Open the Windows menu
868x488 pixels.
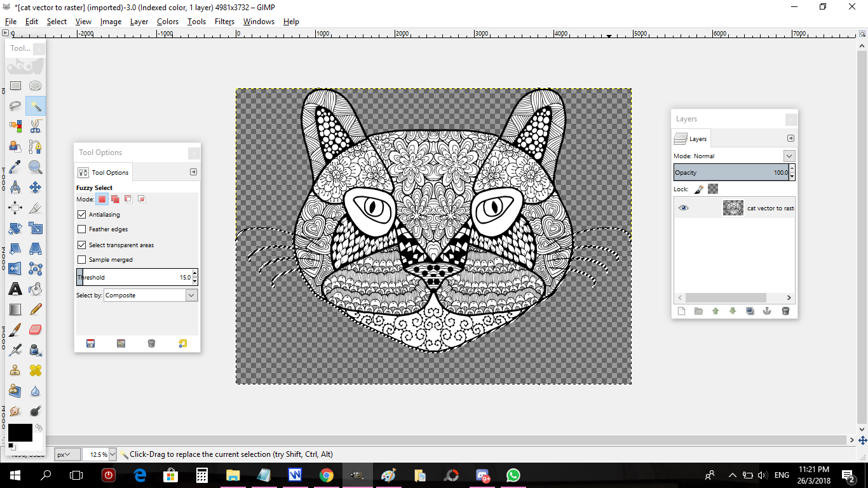click(259, 22)
